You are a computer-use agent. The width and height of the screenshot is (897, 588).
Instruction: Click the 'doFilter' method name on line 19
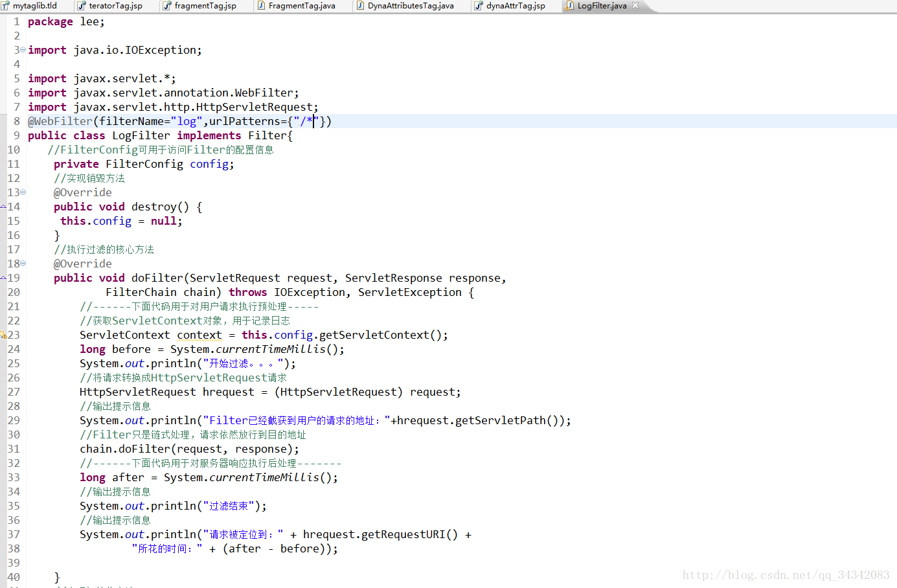[x=157, y=278]
